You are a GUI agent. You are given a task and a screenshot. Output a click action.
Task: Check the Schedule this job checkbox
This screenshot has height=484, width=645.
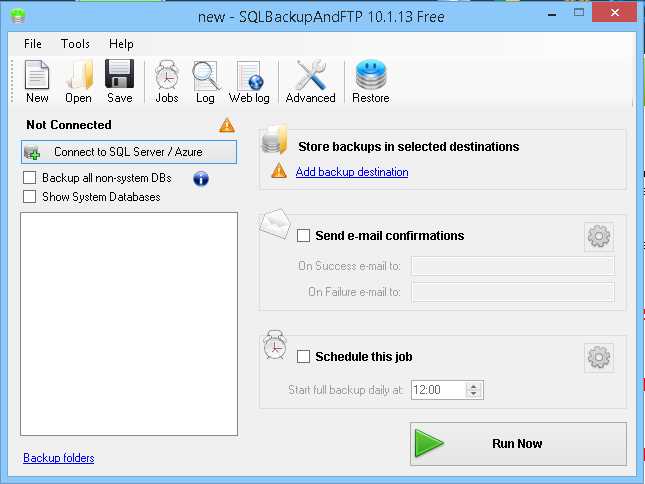pos(304,357)
